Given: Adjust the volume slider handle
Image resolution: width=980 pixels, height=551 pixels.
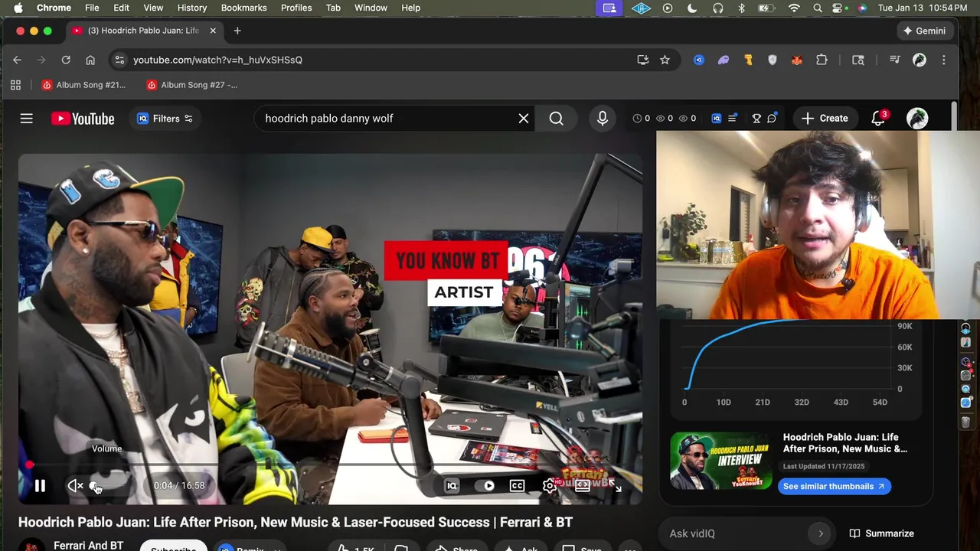Looking at the screenshot, I should (94, 486).
